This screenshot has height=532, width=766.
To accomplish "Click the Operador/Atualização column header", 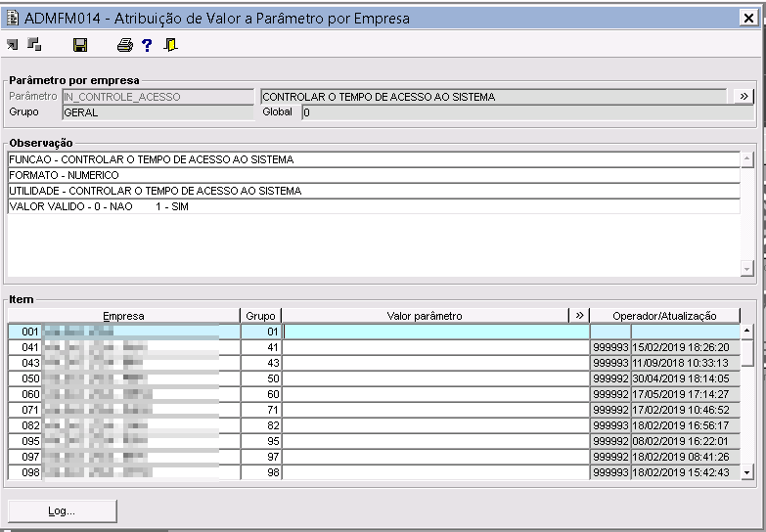I will [664, 316].
